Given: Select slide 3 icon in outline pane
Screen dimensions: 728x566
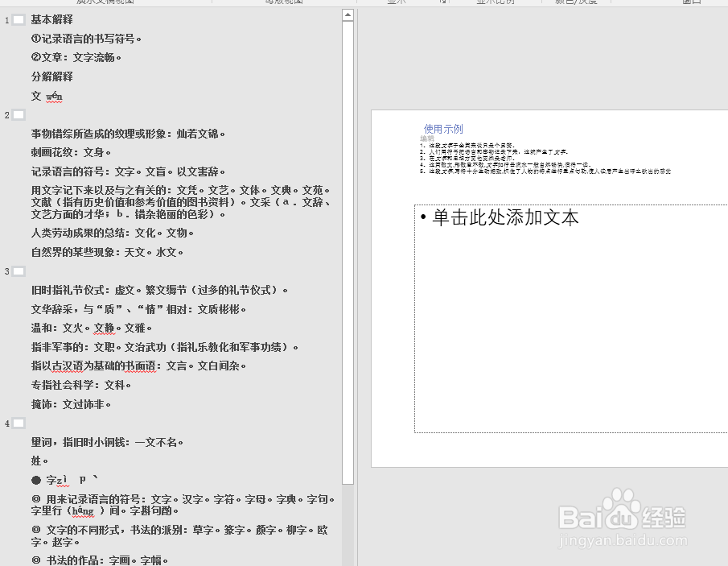Looking at the screenshot, I should point(19,271).
